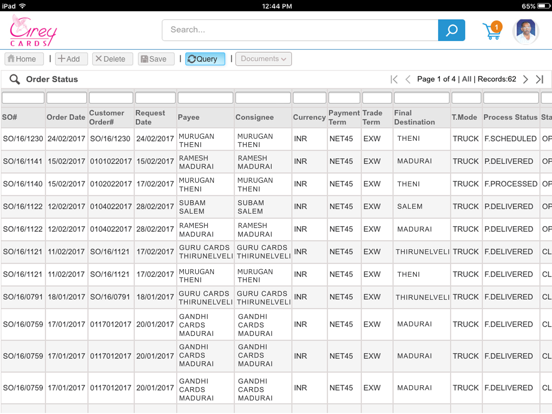Click the Process Status filter box
552x414 pixels.
tap(511, 98)
